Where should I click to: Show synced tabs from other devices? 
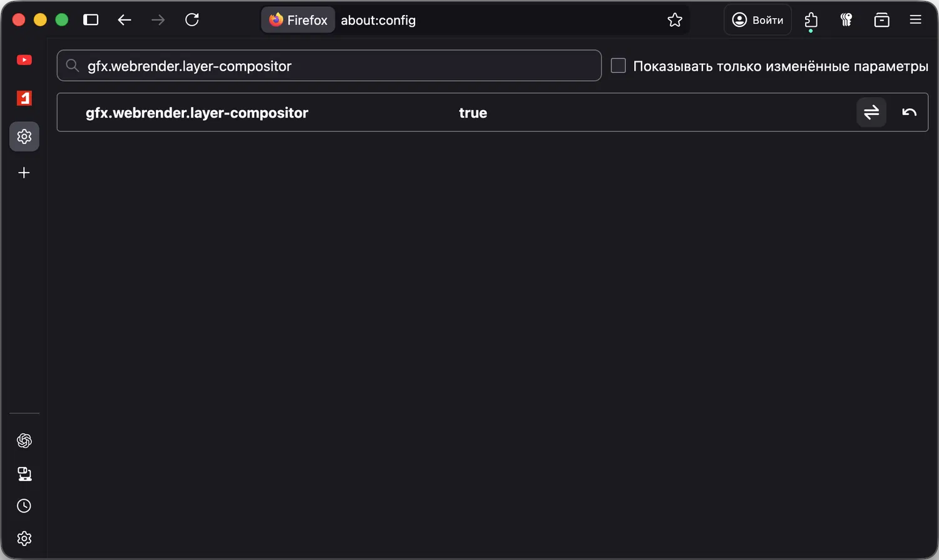[24, 474]
